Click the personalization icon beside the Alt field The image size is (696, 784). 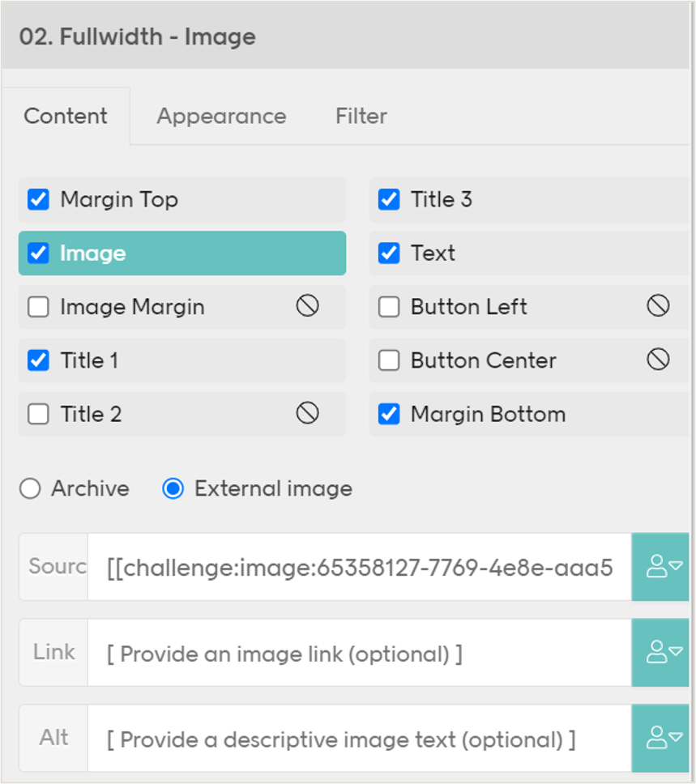pyautogui.click(x=660, y=737)
